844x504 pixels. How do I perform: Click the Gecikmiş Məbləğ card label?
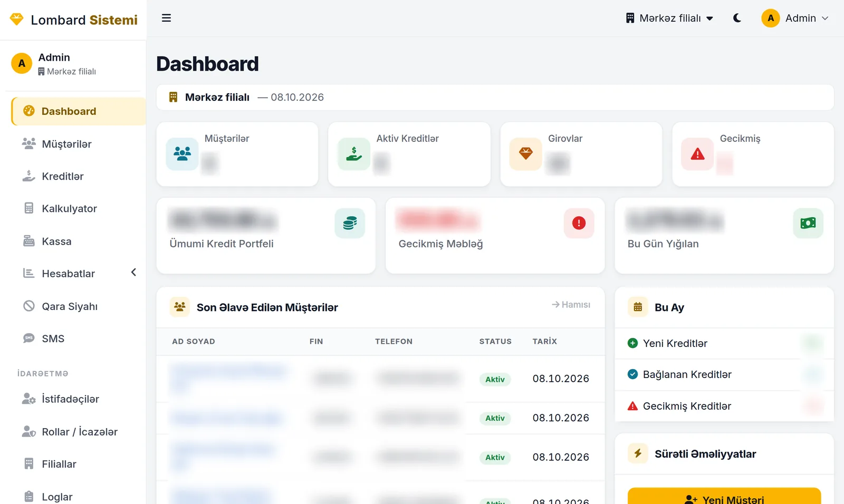pos(440,244)
